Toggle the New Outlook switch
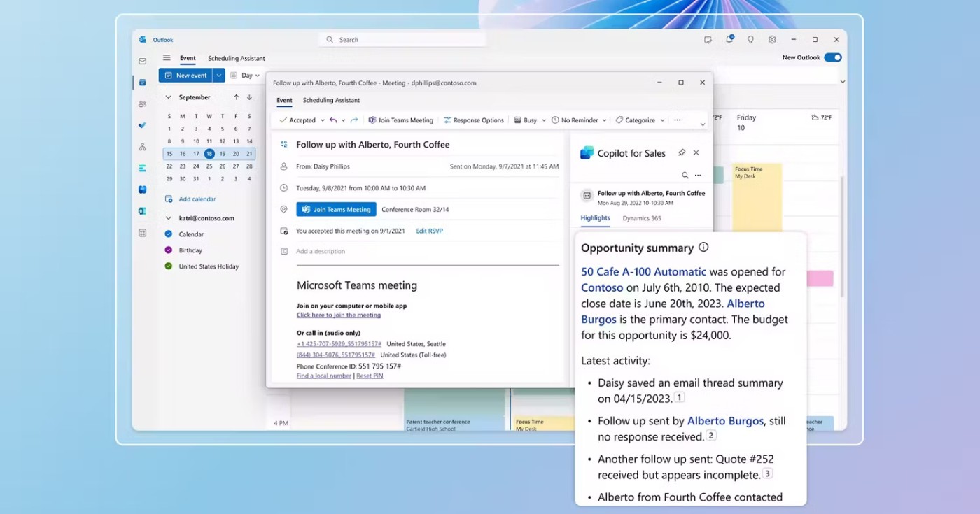This screenshot has width=980, height=514. [832, 57]
